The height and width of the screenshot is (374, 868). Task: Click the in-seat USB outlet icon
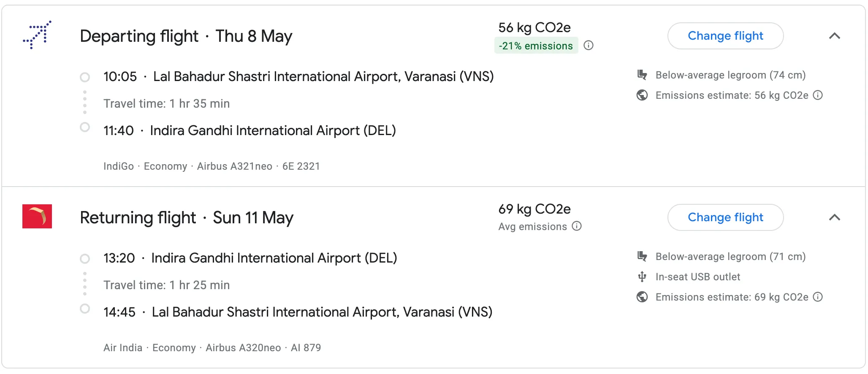pos(642,277)
